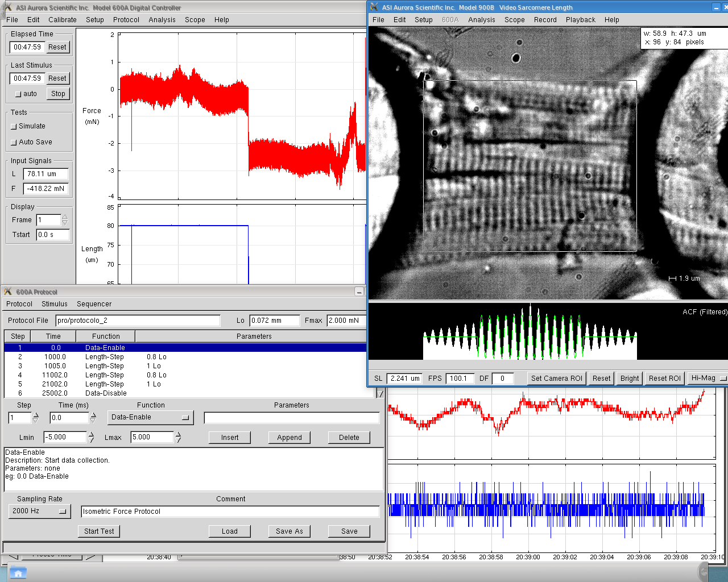Click the Lmax spinner down arrow
The image size is (728, 582).
178,440
